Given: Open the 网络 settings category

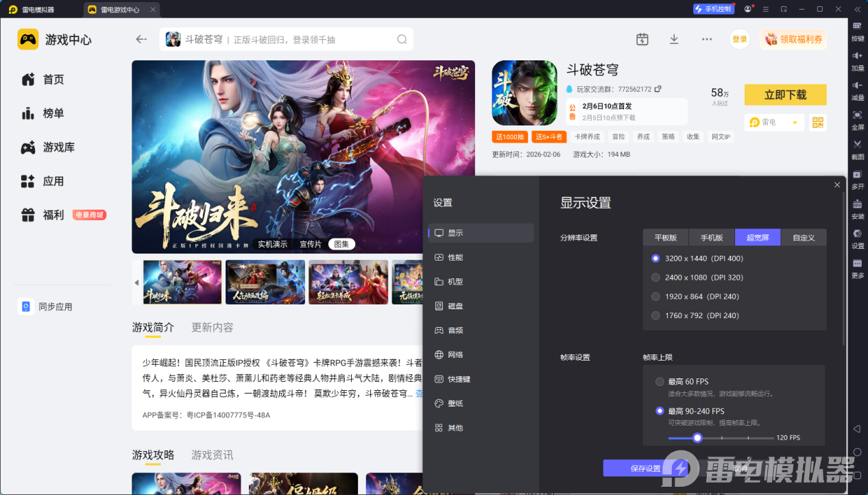Looking at the screenshot, I should pos(481,354).
